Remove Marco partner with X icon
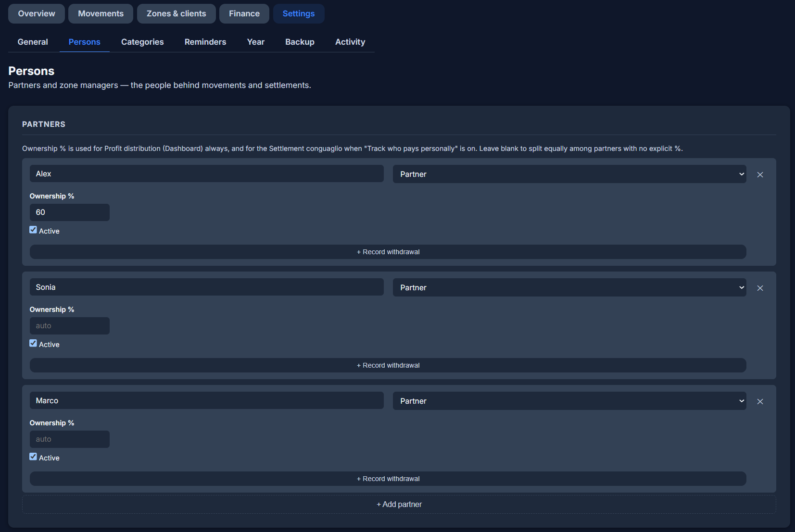This screenshot has height=532, width=795. (760, 401)
